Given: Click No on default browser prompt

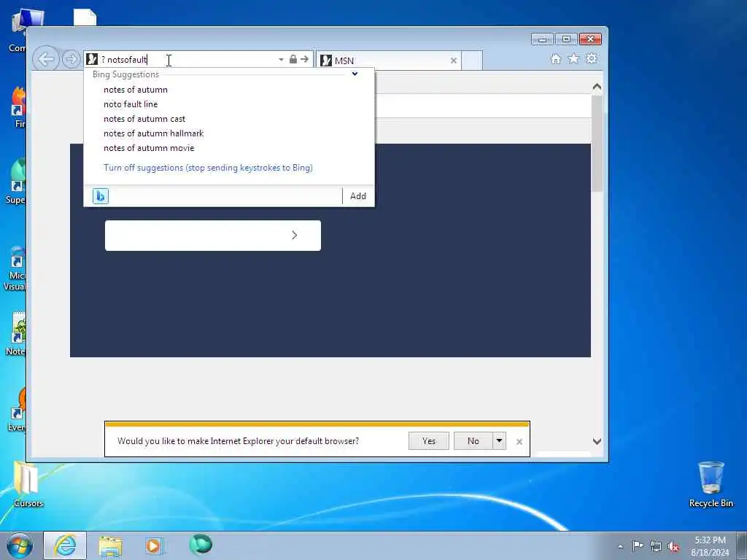Looking at the screenshot, I should point(473,441).
